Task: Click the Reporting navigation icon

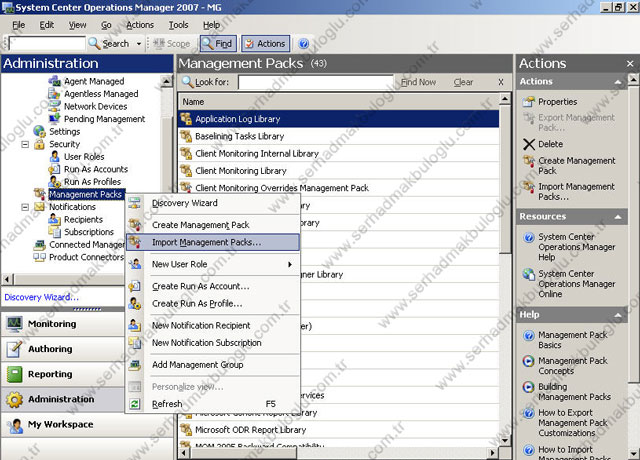Action: coord(14,374)
